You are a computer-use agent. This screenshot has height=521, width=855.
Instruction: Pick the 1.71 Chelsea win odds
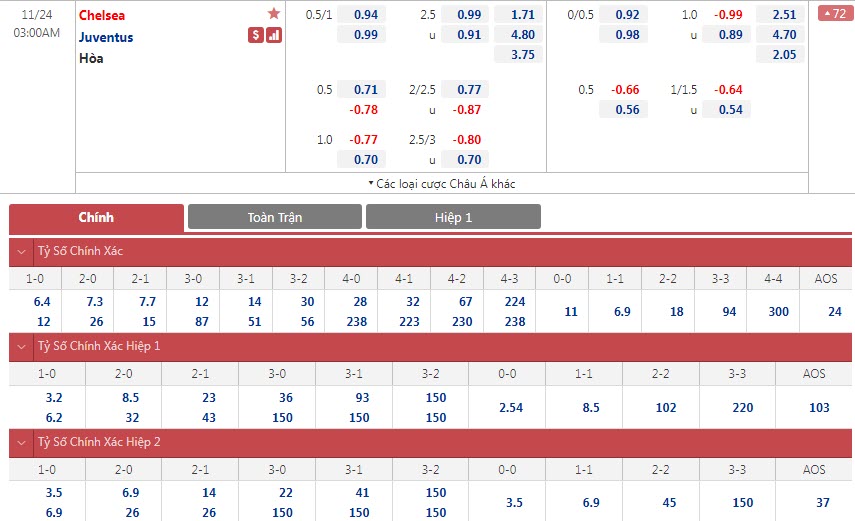click(x=522, y=15)
